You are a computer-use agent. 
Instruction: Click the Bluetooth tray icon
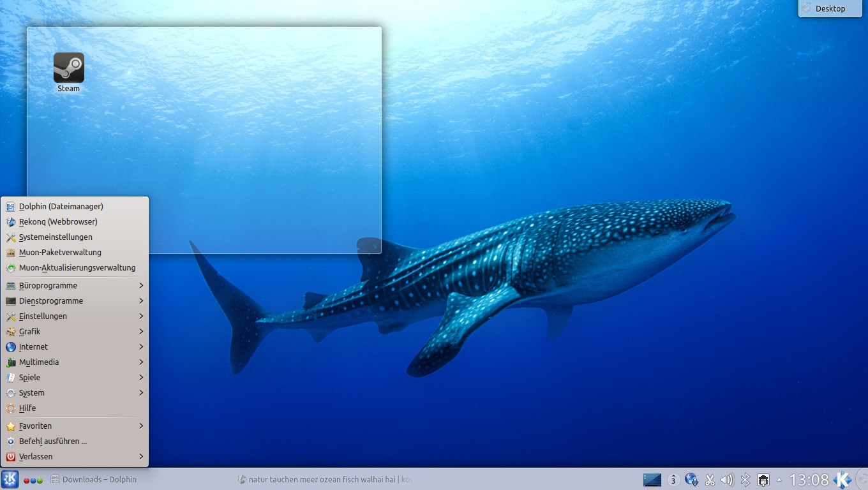click(x=745, y=480)
